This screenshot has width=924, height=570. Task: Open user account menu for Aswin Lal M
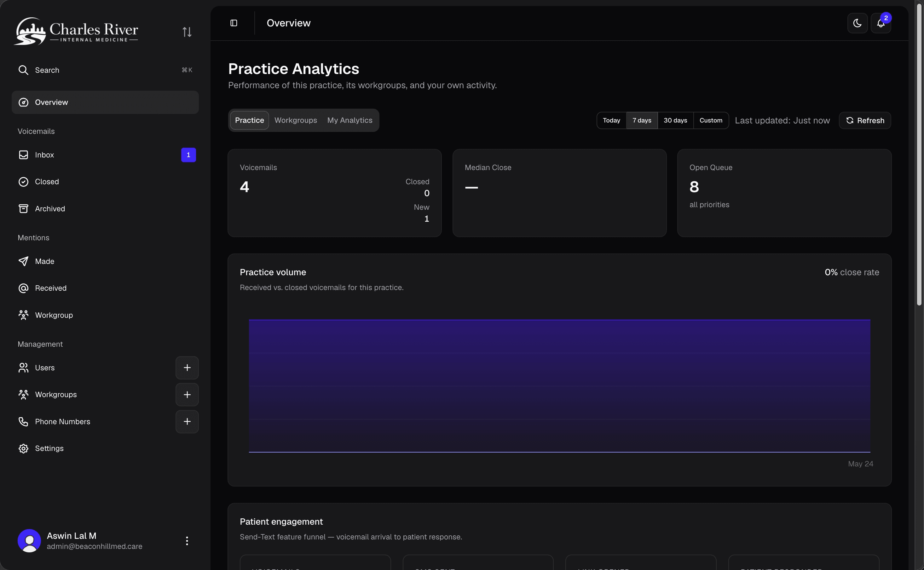[x=187, y=541]
